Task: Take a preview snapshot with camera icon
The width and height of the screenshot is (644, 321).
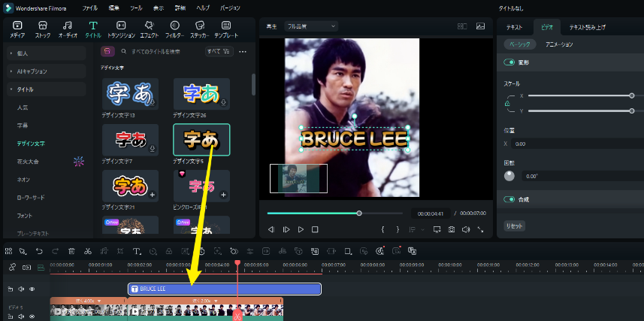Action: click(452, 229)
